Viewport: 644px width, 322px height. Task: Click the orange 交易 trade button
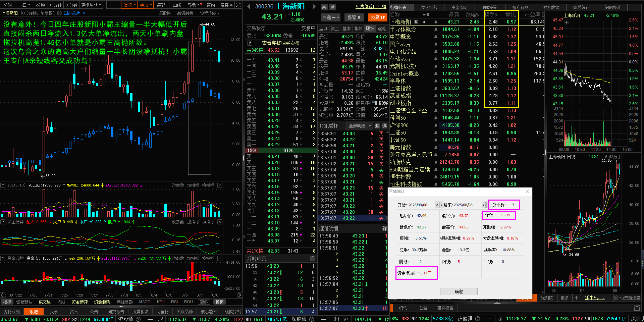click(x=377, y=17)
